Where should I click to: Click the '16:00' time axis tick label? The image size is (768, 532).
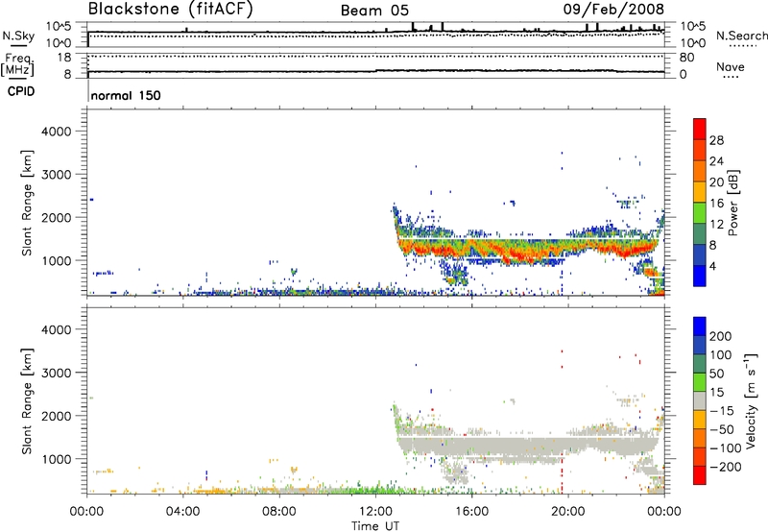(x=471, y=512)
